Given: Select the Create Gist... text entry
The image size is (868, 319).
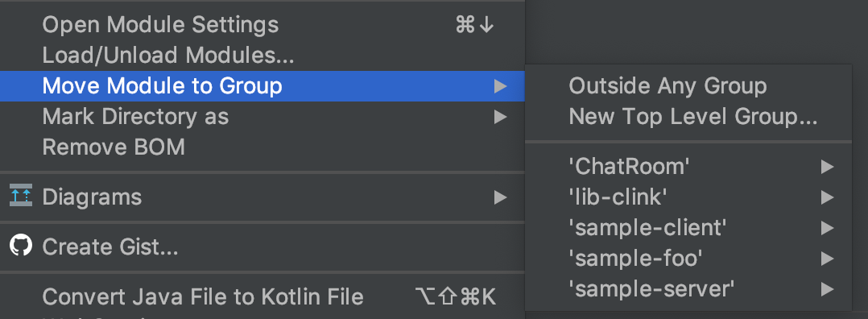Looking at the screenshot, I should pos(110,247).
